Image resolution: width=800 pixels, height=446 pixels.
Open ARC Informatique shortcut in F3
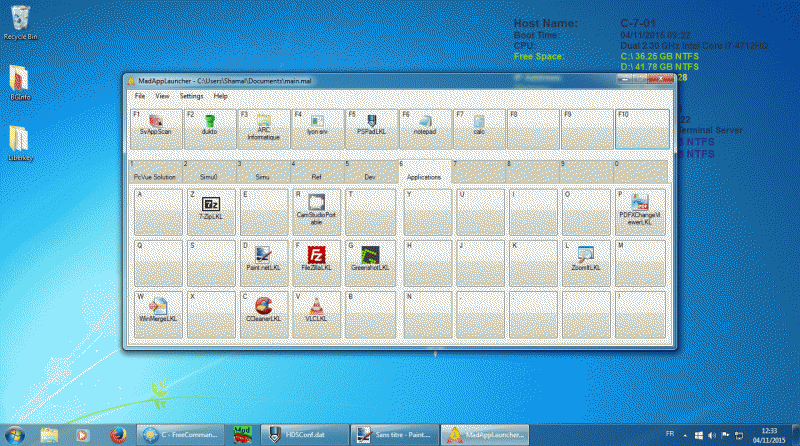264,129
